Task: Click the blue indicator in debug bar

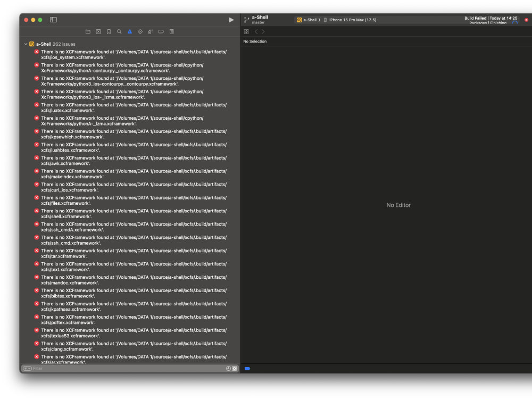Action: (x=247, y=369)
